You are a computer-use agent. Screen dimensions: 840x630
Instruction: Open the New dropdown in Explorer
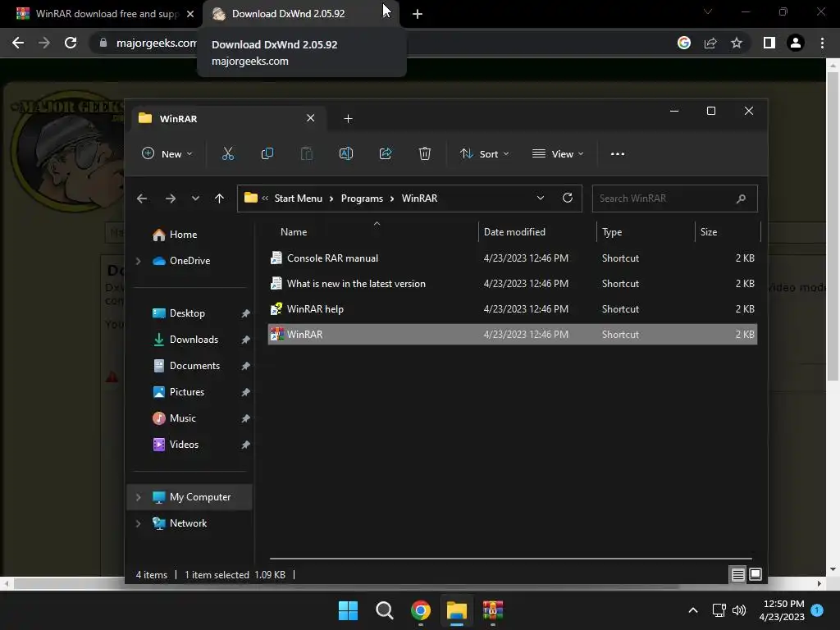[167, 153]
